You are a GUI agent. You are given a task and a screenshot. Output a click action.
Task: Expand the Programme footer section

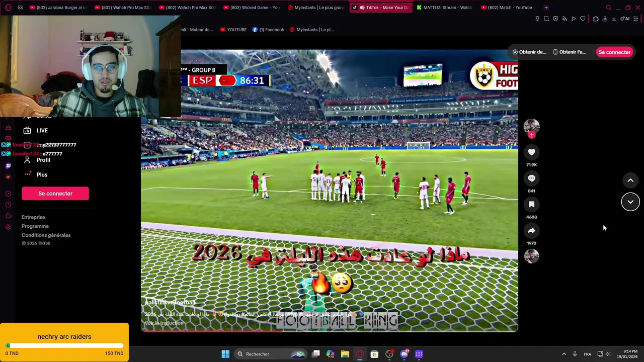[x=35, y=226]
